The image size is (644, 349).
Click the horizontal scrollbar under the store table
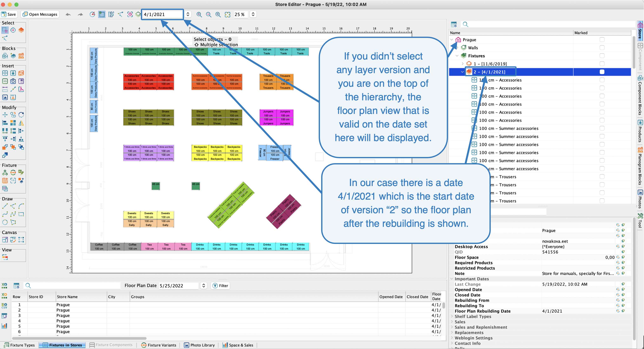[x=79, y=338]
